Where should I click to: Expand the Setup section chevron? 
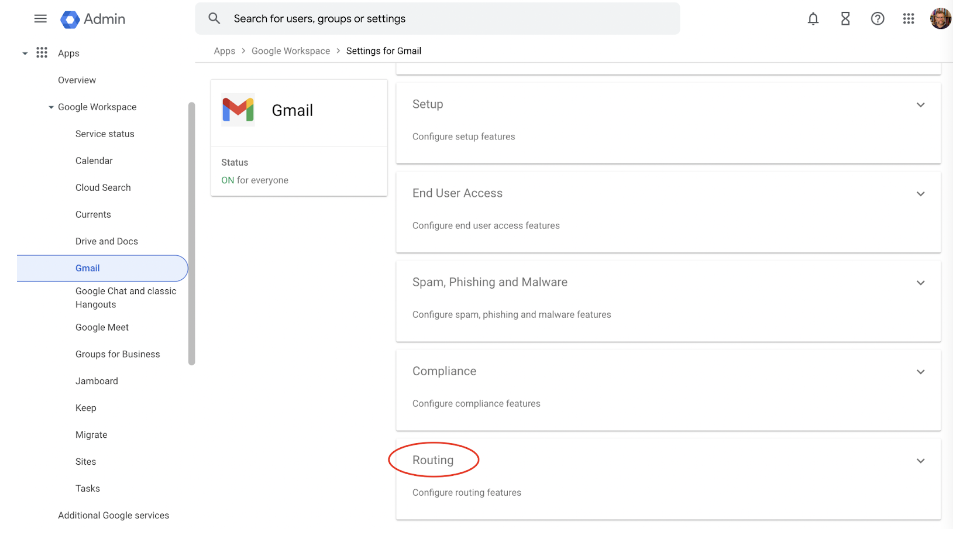pos(920,105)
